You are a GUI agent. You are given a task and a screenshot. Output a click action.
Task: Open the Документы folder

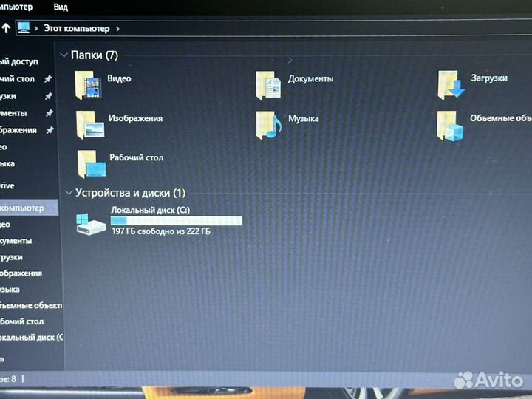click(x=269, y=85)
